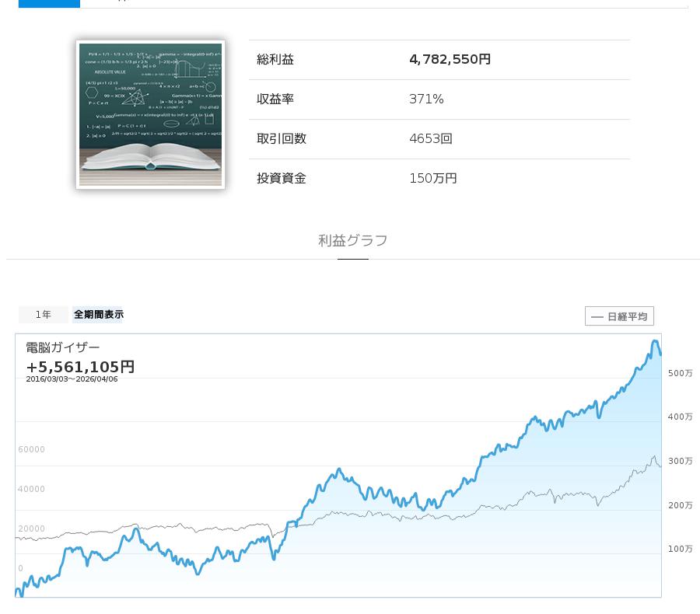Click the +5,561,105円 profit figure
The height and width of the screenshot is (614, 700).
pyautogui.click(x=80, y=366)
